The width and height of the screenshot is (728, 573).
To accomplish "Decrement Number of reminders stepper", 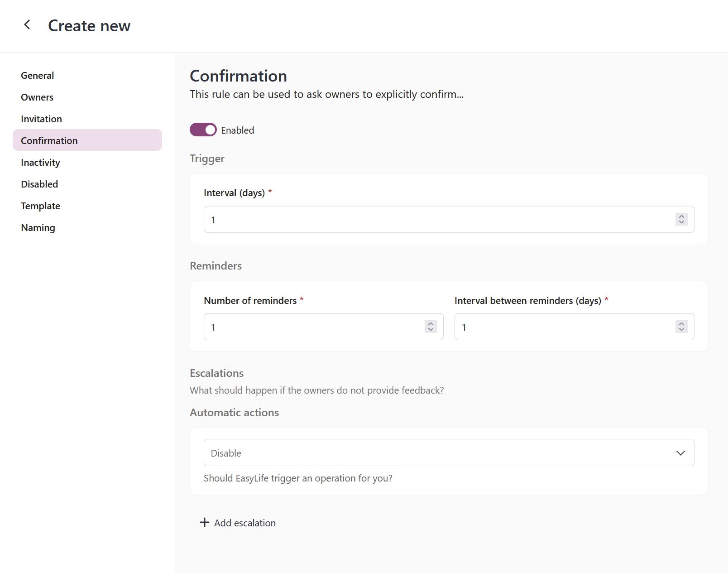I will (x=431, y=330).
